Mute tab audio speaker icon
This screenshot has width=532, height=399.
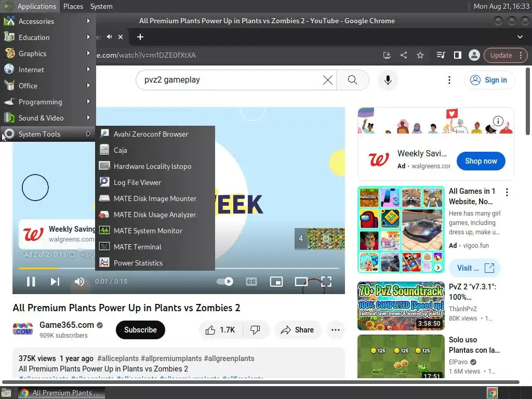click(109, 37)
